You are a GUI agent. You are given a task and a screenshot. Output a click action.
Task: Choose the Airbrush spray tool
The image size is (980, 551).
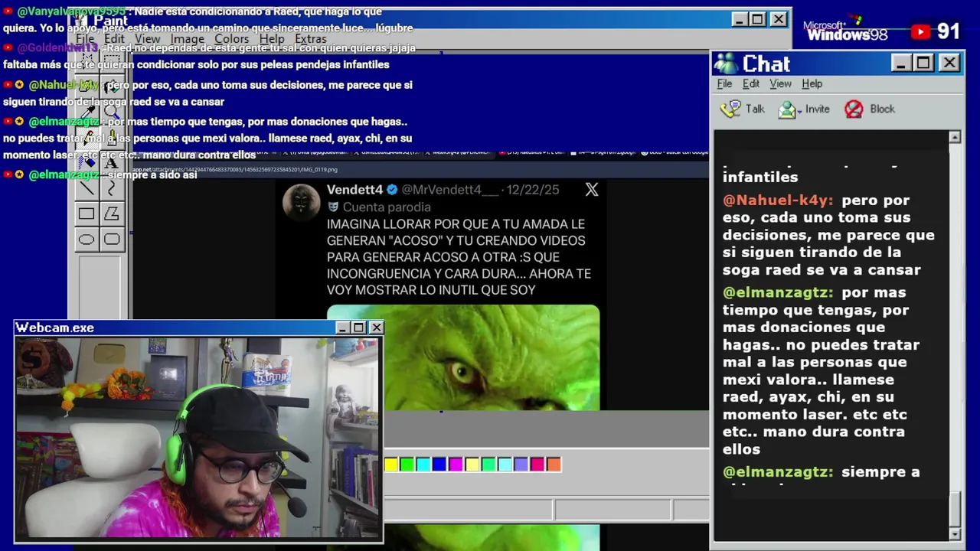pyautogui.click(x=87, y=163)
